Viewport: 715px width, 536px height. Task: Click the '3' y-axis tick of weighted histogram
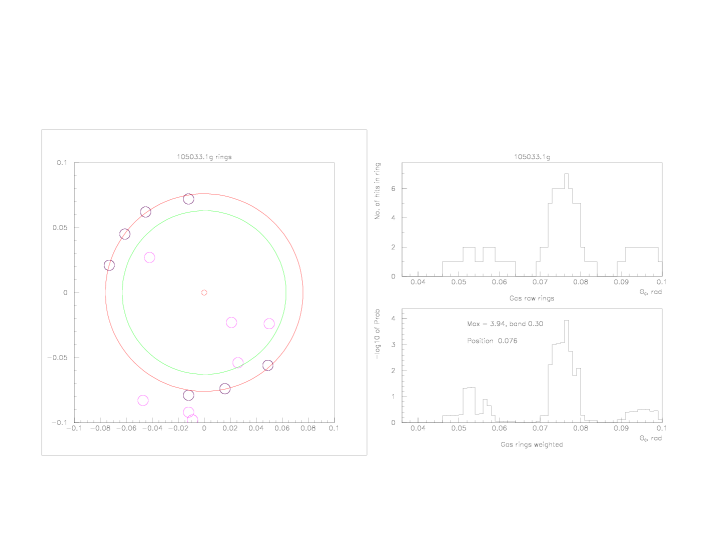(393, 345)
